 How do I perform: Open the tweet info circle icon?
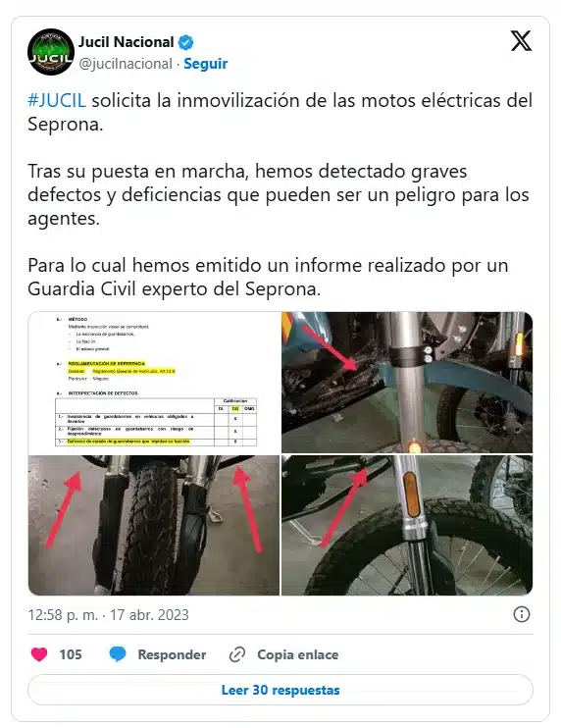point(522,614)
